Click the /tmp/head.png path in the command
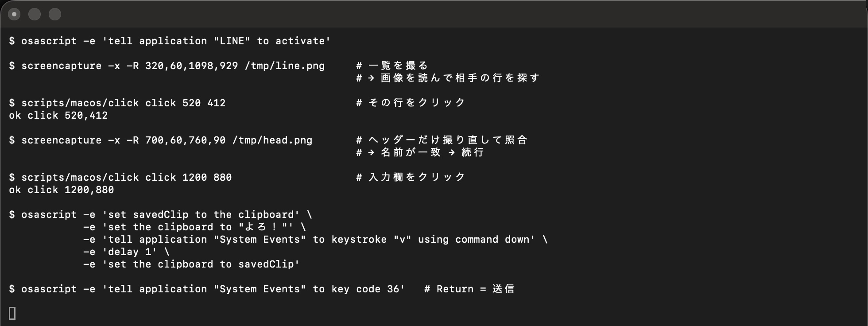The height and width of the screenshot is (326, 868). point(272,140)
